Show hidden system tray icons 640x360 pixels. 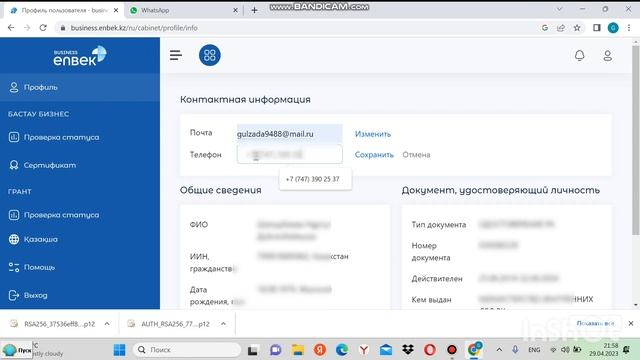[x=499, y=350]
